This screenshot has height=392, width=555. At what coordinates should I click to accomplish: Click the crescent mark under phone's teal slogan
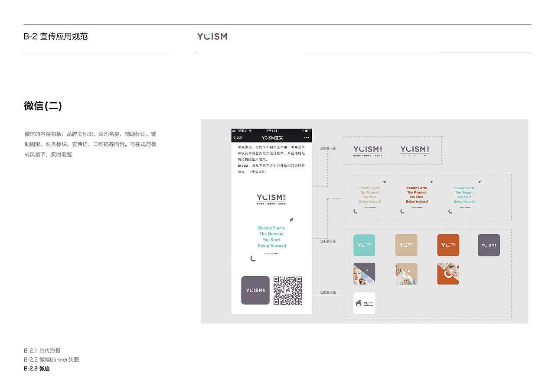pos(253,259)
